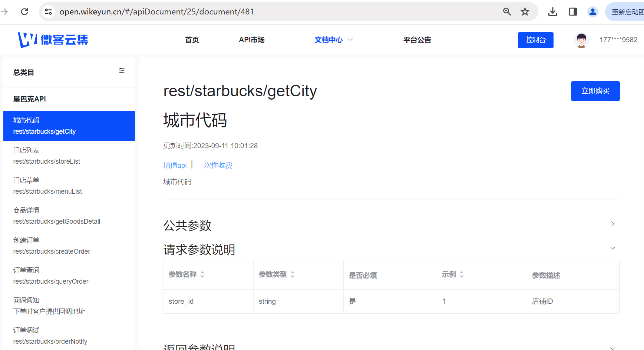
Task: Open 回调通知 sidebar item
Action: click(x=69, y=306)
